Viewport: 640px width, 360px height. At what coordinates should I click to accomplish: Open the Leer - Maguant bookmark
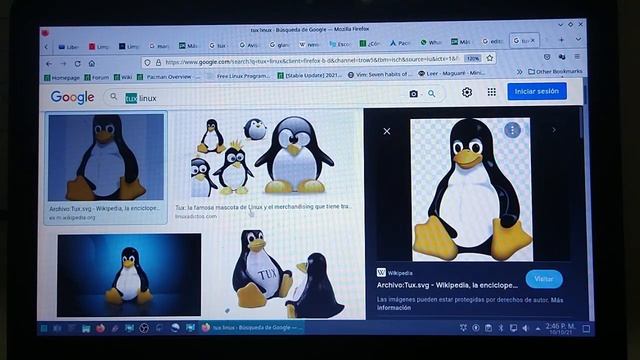coord(452,73)
